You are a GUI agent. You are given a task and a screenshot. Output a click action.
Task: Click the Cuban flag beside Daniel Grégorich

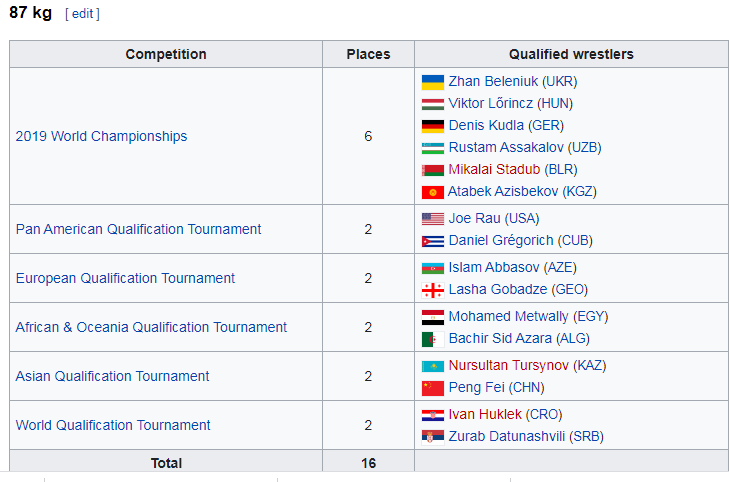(432, 241)
